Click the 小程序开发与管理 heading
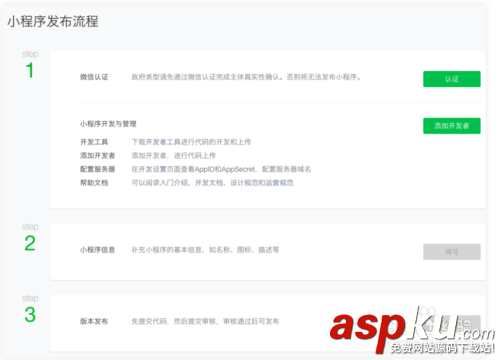Image resolution: width=500 pixels, height=360 pixels. click(x=108, y=124)
